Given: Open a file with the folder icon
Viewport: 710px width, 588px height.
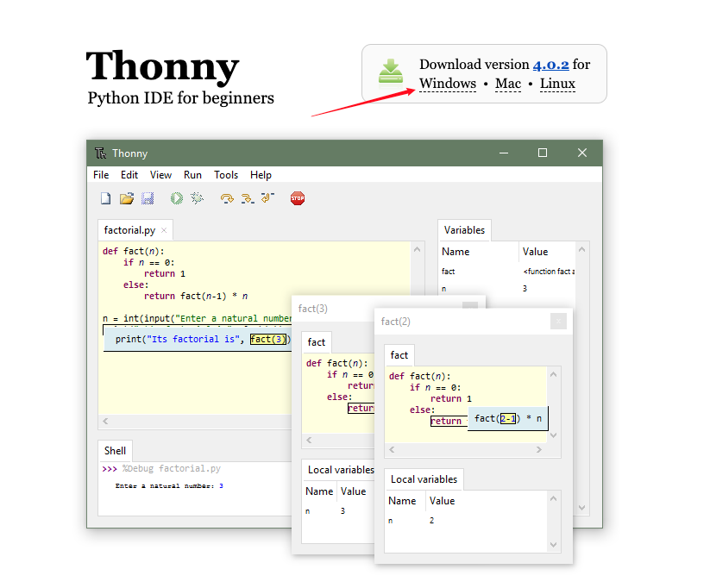Looking at the screenshot, I should click(127, 198).
